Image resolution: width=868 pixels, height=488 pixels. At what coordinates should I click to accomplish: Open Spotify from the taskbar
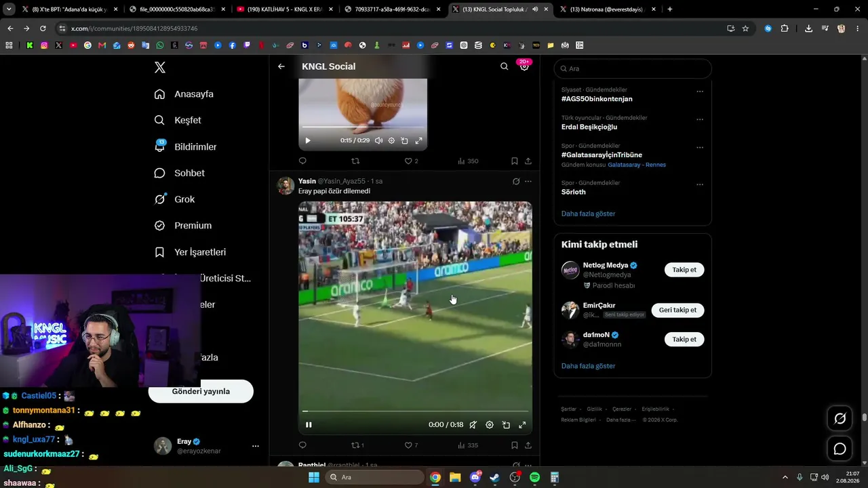tap(534, 477)
